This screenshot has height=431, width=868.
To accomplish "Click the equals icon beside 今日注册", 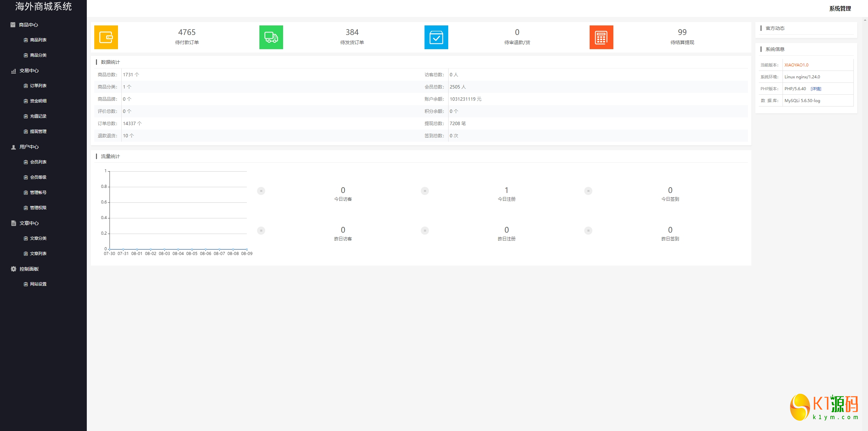I will tap(425, 191).
